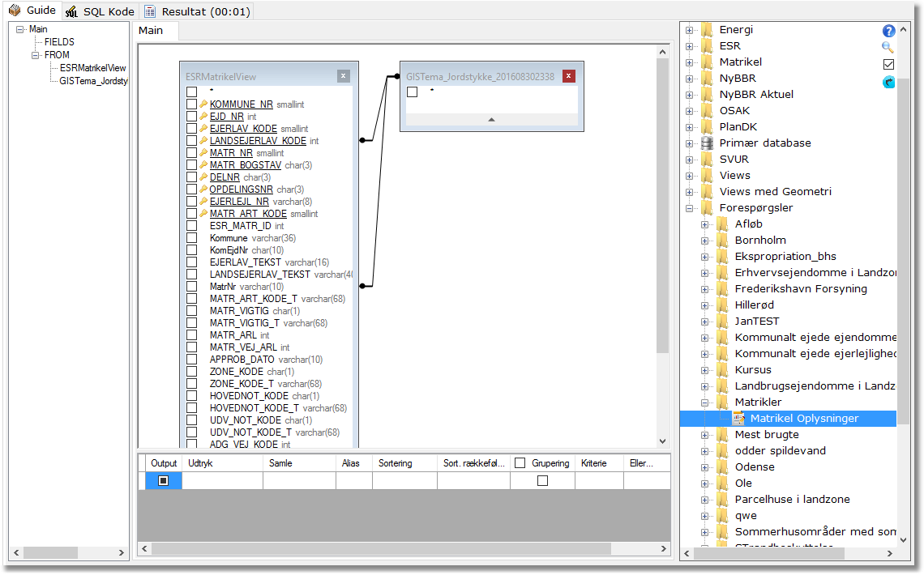
Task: Close the GISTema_Jordstykke table with red X
Action: pyautogui.click(x=569, y=76)
